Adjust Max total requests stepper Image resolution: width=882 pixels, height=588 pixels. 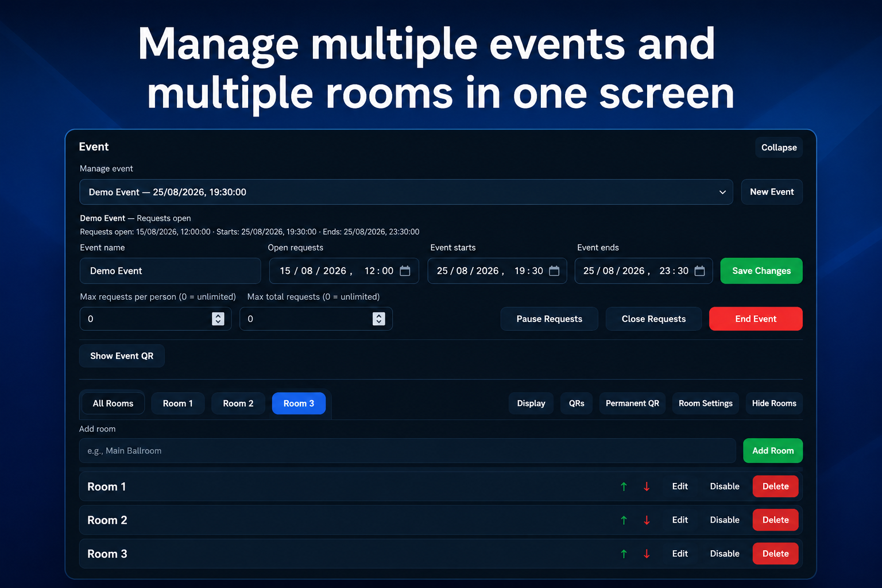[379, 319]
